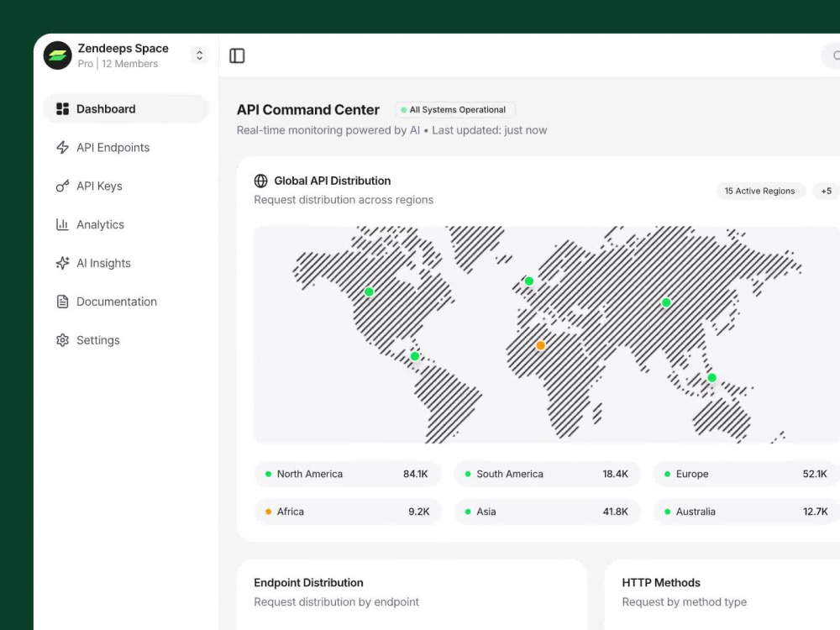The image size is (840, 630).
Task: Click the globe icon beside Global API Distribution
Action: click(x=261, y=181)
